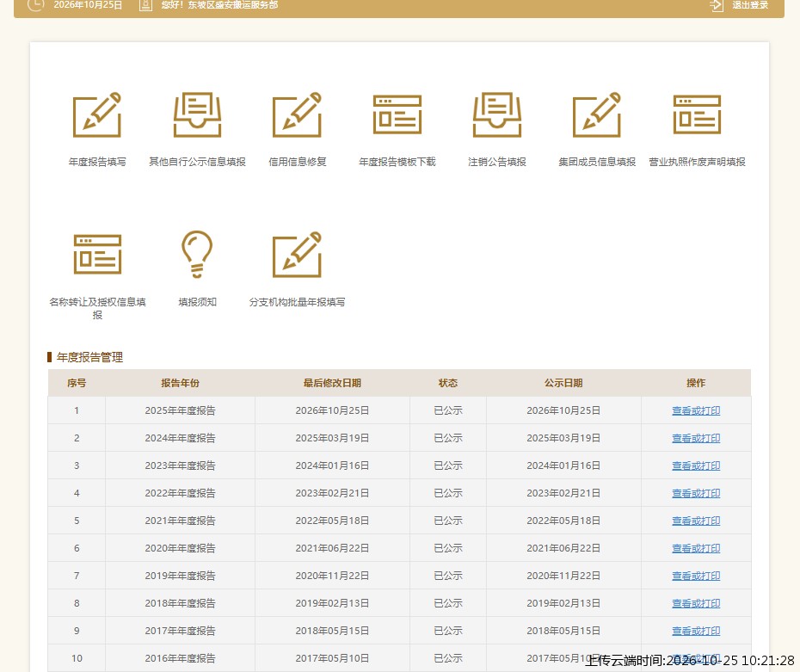This screenshot has width=800, height=672.
Task: Click 查看或打印 link for 2023 report
Action: point(696,465)
